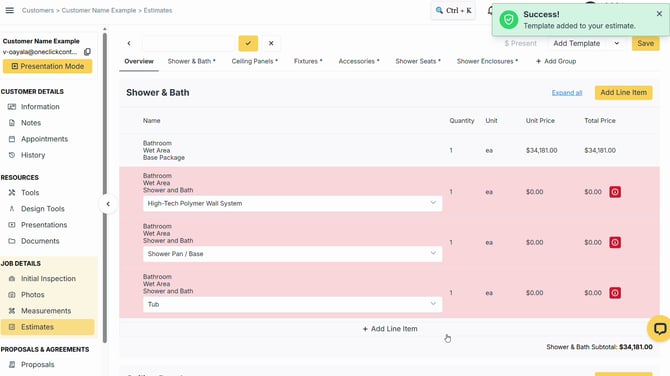Click yellow Add Line Item button
The height and width of the screenshot is (376, 670).
point(623,93)
